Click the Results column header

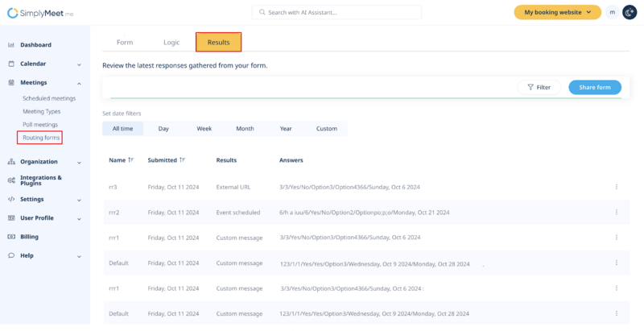(x=226, y=160)
